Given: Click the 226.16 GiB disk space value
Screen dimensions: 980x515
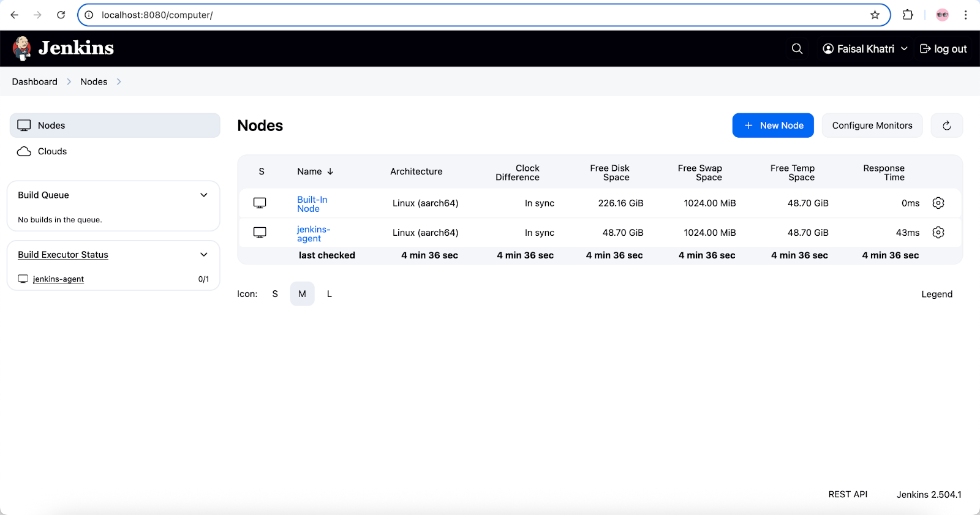Looking at the screenshot, I should pyautogui.click(x=620, y=203).
